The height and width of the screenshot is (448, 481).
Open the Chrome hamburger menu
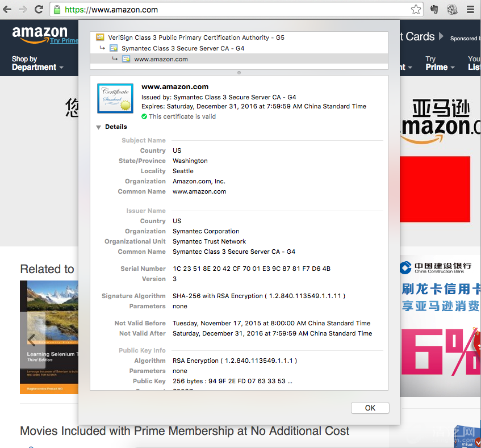click(x=470, y=10)
